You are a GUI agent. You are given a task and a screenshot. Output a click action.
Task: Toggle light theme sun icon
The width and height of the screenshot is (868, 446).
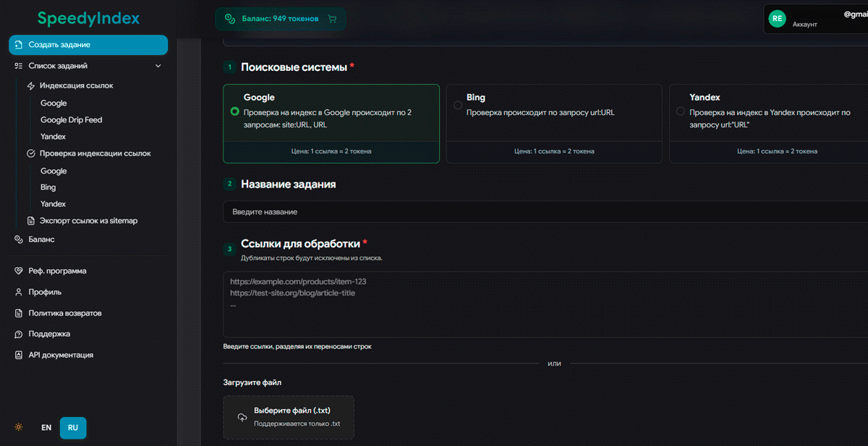coord(19,428)
